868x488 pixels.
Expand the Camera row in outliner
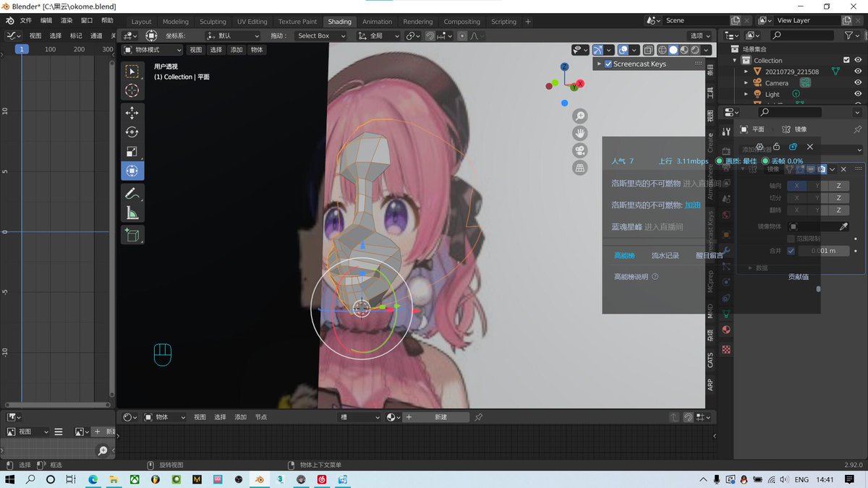tap(746, 82)
